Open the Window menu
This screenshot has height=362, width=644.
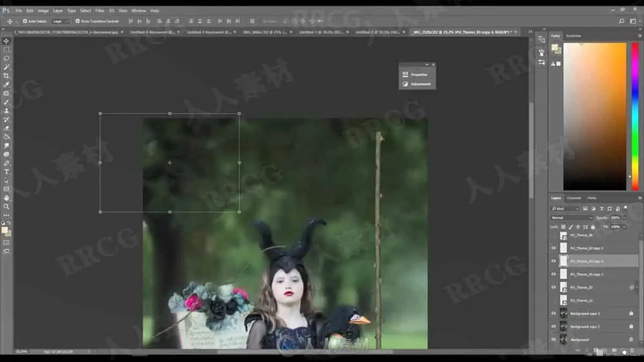pyautogui.click(x=138, y=10)
